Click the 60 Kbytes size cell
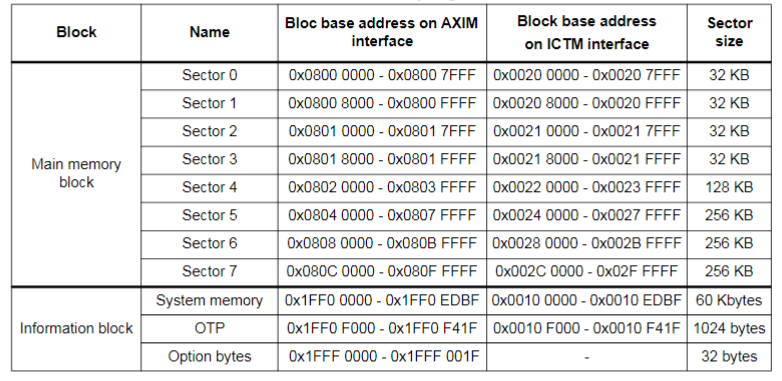This screenshot has height=381, width=782. 729,300
